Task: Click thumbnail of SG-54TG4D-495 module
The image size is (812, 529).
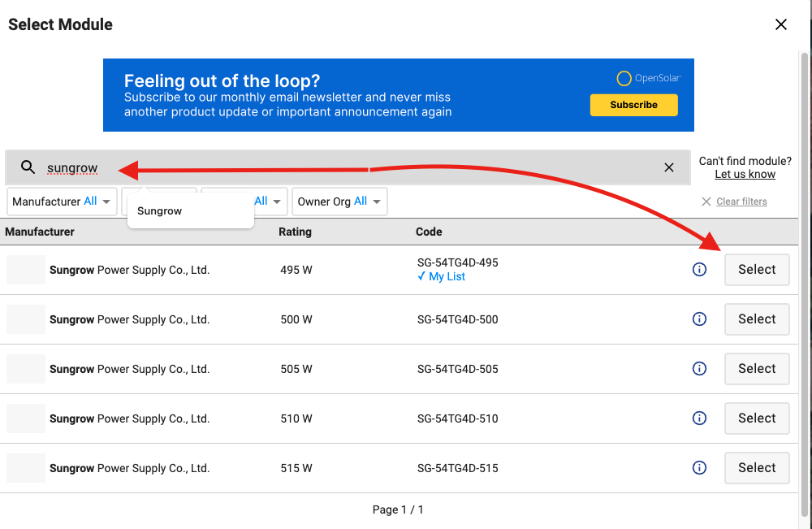Action: pos(26,270)
